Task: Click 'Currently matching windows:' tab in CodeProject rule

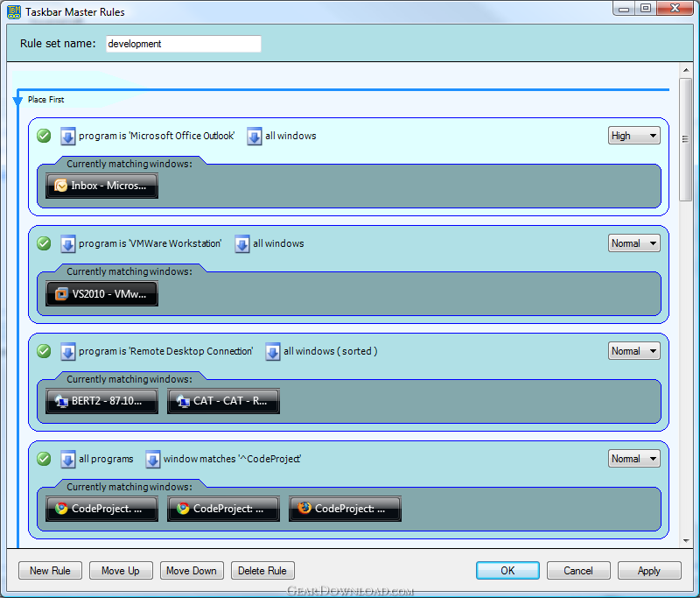Action: (x=129, y=487)
